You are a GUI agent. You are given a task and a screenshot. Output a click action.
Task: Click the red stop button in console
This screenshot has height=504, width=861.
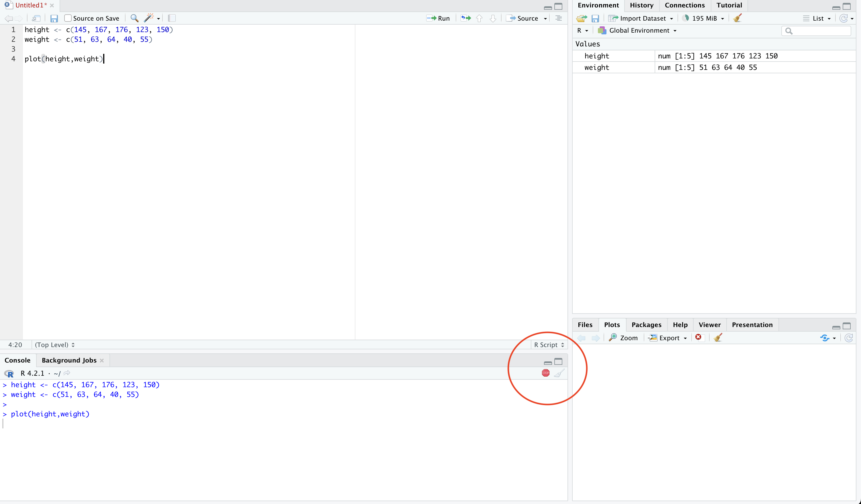point(545,373)
